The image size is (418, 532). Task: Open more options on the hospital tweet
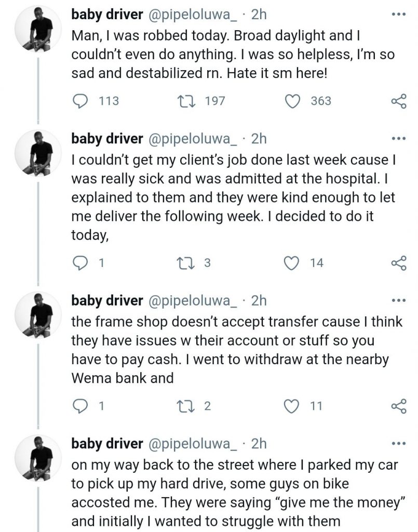(398, 139)
